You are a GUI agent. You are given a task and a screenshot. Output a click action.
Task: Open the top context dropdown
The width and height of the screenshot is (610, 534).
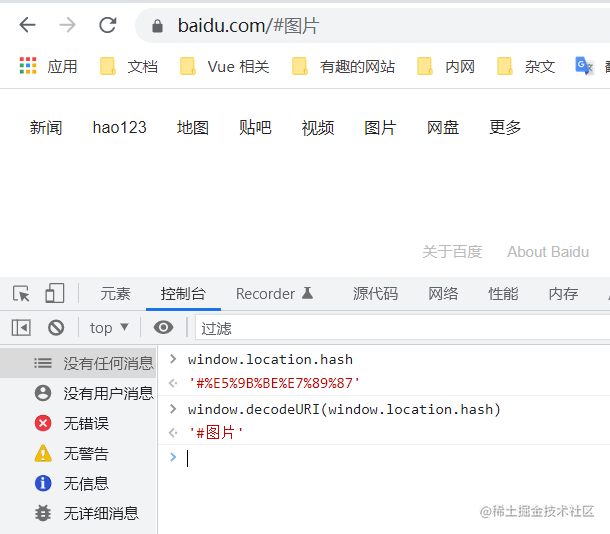click(x=109, y=328)
